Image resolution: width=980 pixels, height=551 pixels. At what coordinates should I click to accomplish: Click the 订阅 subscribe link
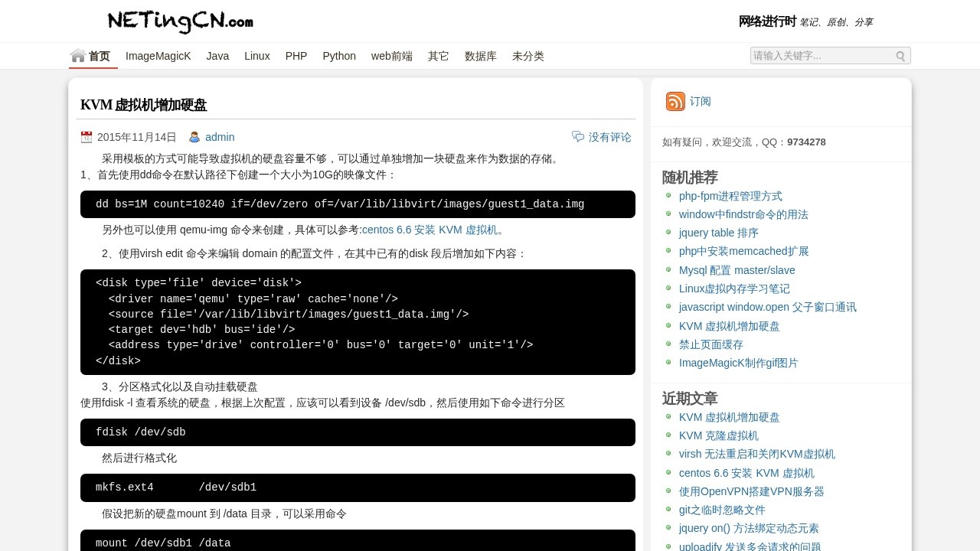[700, 101]
